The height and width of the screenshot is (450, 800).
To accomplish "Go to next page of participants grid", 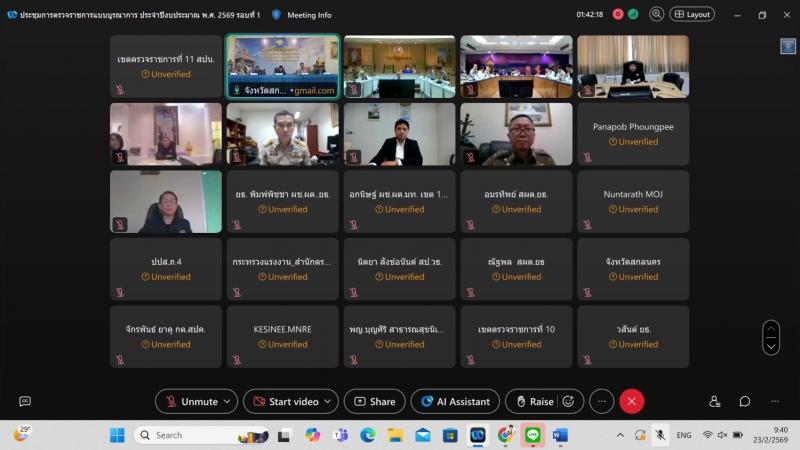I will click(771, 346).
